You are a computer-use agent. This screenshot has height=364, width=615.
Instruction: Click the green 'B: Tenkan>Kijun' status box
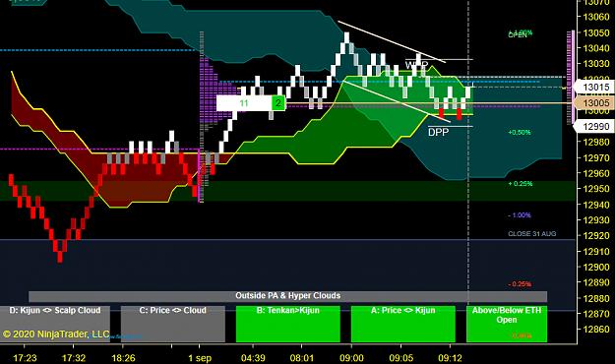click(x=288, y=324)
